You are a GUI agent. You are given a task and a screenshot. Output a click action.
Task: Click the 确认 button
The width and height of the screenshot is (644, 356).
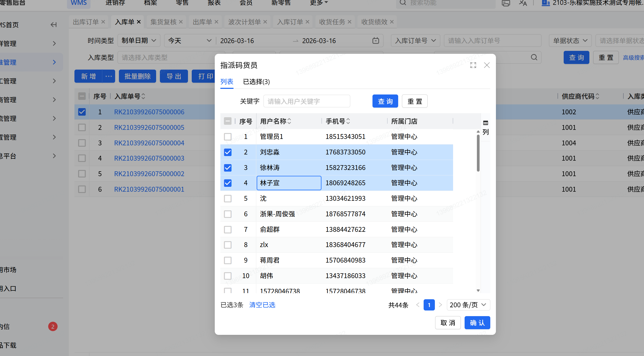[477, 323]
